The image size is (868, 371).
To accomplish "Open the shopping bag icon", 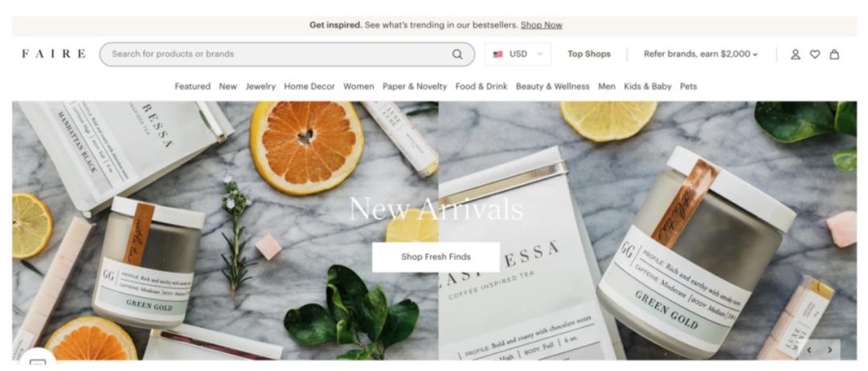I will point(834,54).
